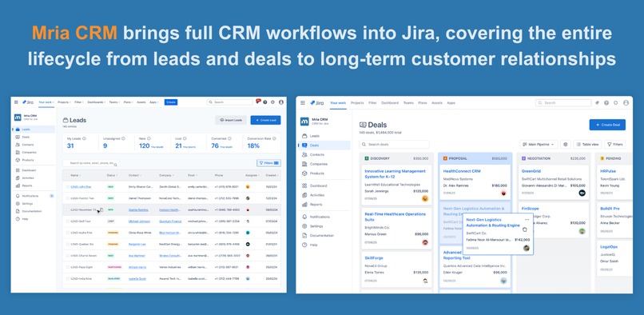This screenshot has height=315, width=644.
Task: Check the LEAD-Alpha Five row checkbox
Action: pos(68,233)
